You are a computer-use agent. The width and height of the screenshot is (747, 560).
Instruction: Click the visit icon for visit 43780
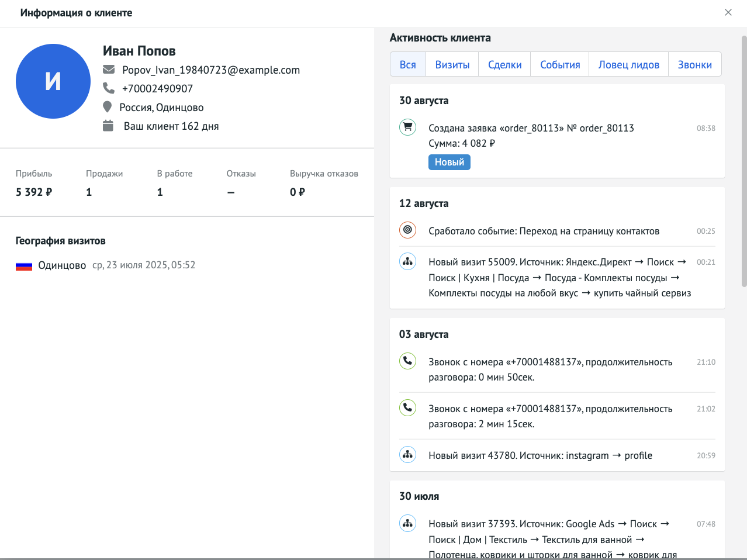[407, 454]
